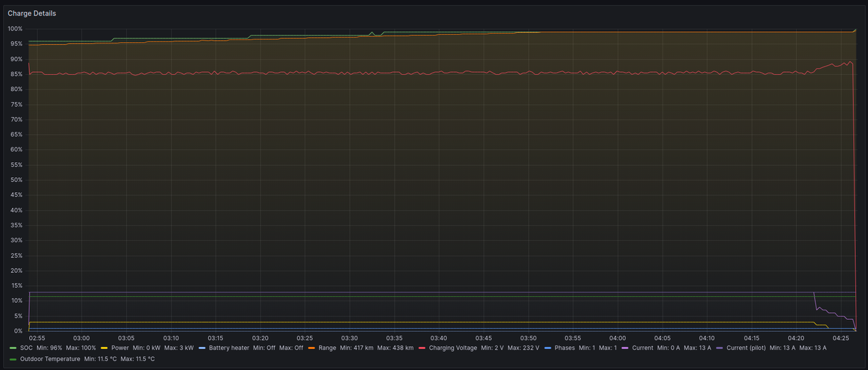Open Outdoor Temperature dark green color swatch
868x370 pixels.
[13, 359]
